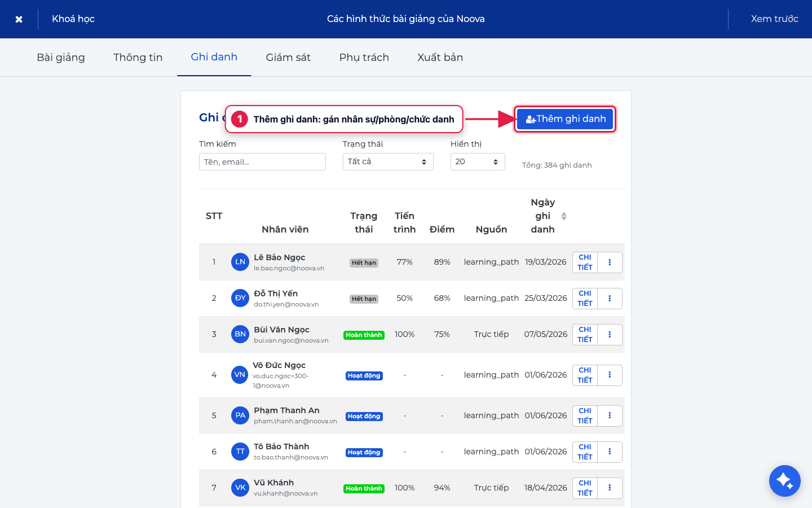
Task: Open more options for Võ Đức Ngọc
Action: [x=610, y=375]
